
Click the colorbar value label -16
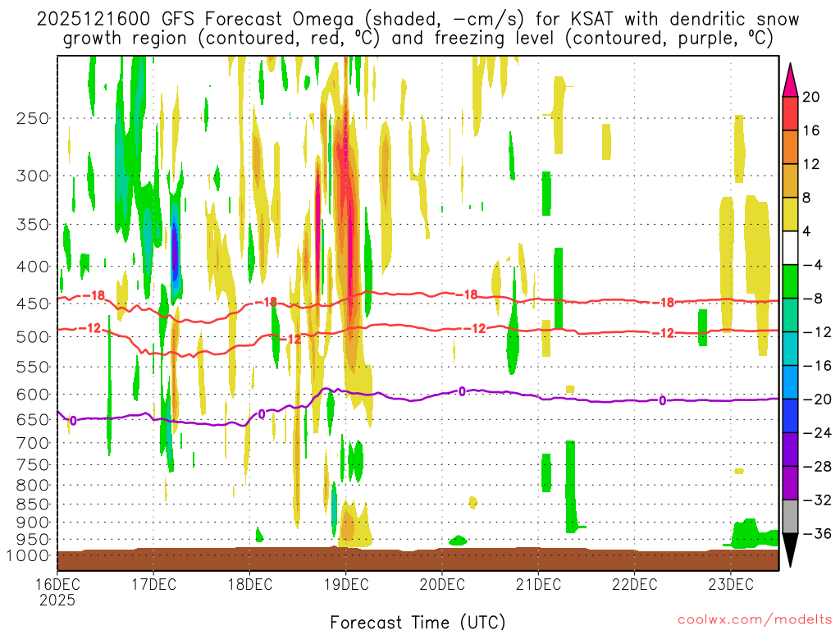pyautogui.click(x=816, y=366)
